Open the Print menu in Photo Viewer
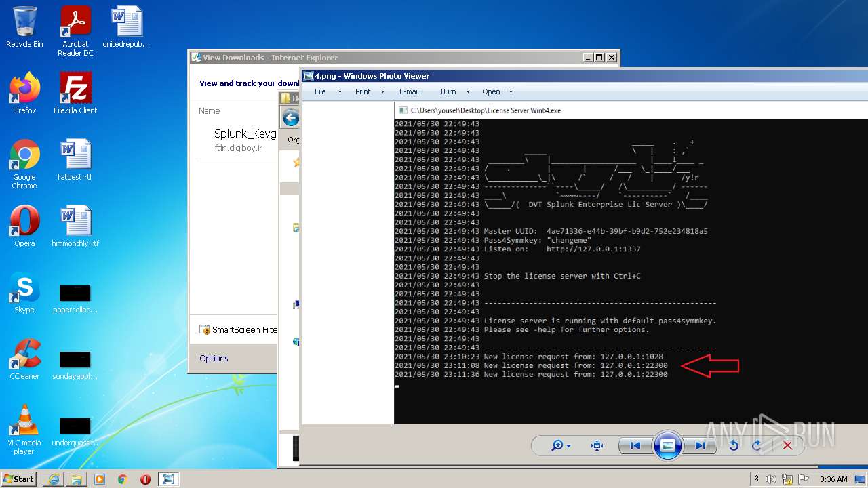Screen dimensions: 868x488 pos(363,91)
